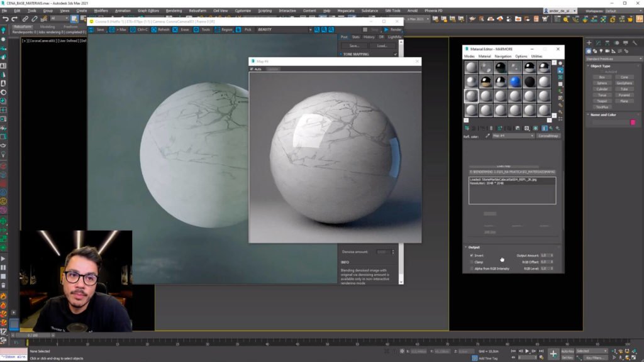The width and height of the screenshot is (644, 362).
Task: Open the BEAUTY render element dropdown
Action: [284, 30]
